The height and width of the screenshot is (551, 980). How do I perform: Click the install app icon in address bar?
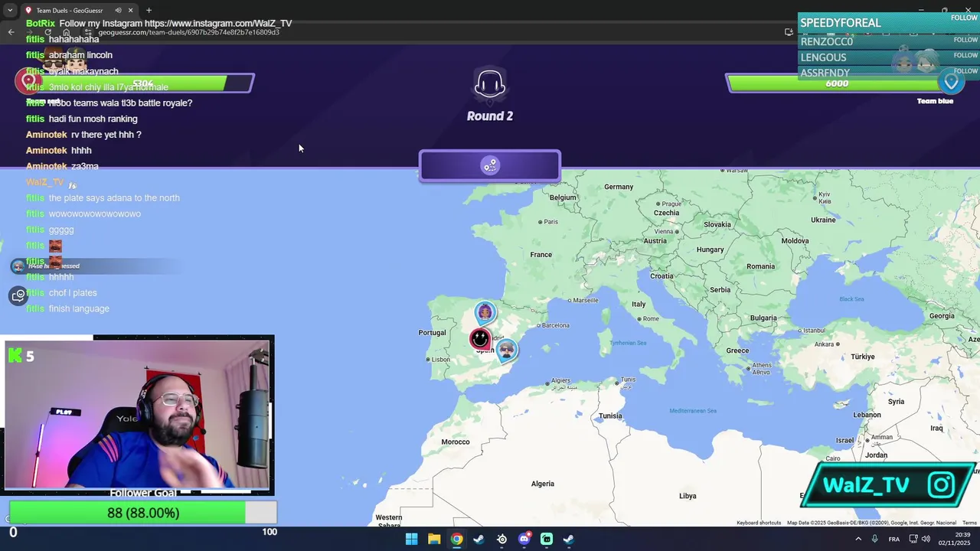click(x=789, y=32)
